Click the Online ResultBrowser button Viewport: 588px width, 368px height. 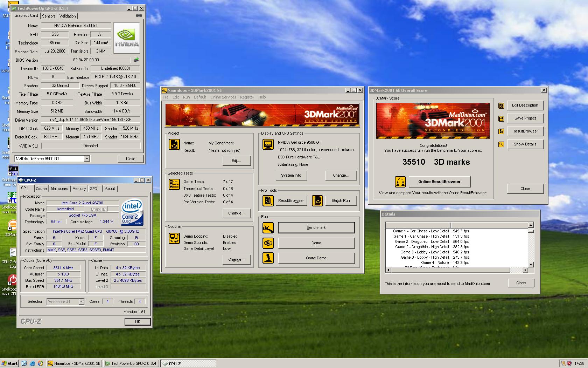pyautogui.click(x=439, y=182)
